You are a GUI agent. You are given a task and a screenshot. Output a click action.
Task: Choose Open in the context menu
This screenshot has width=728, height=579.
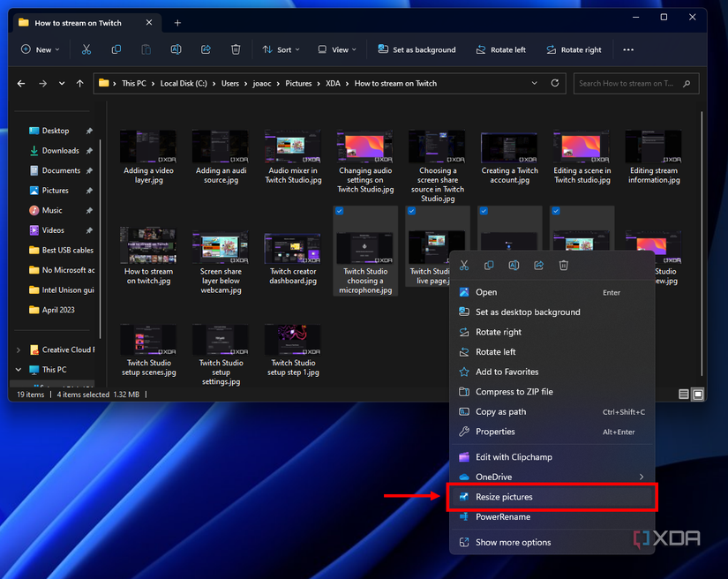[x=552, y=292]
